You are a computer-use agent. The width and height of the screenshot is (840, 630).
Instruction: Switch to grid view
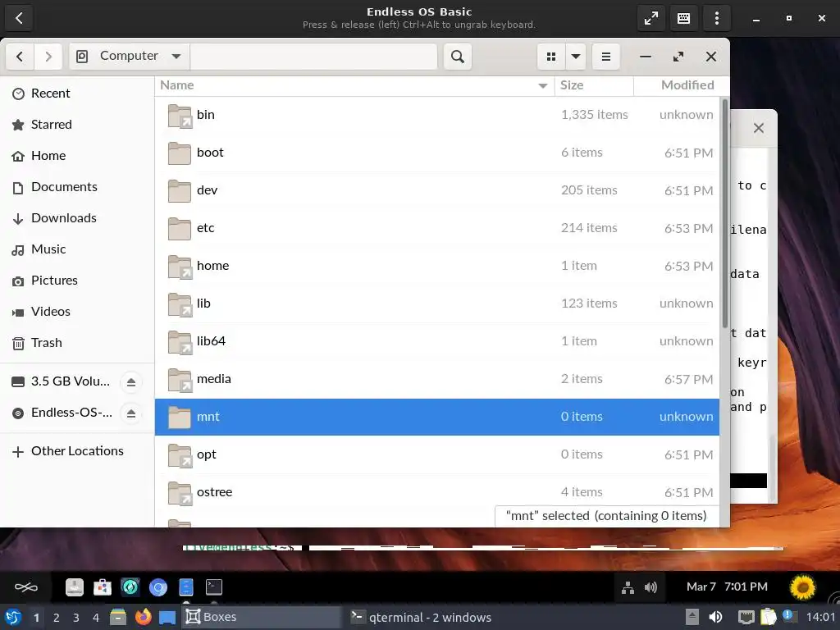click(x=550, y=57)
